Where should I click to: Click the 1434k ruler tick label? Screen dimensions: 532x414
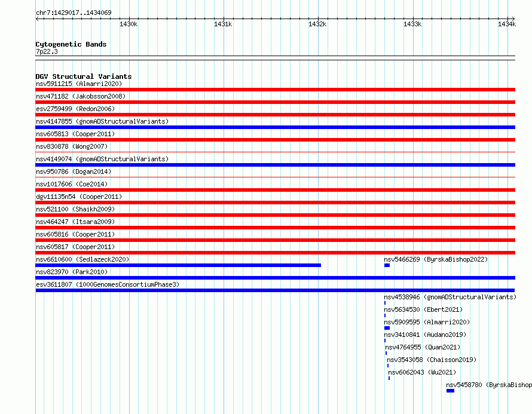coord(507,24)
